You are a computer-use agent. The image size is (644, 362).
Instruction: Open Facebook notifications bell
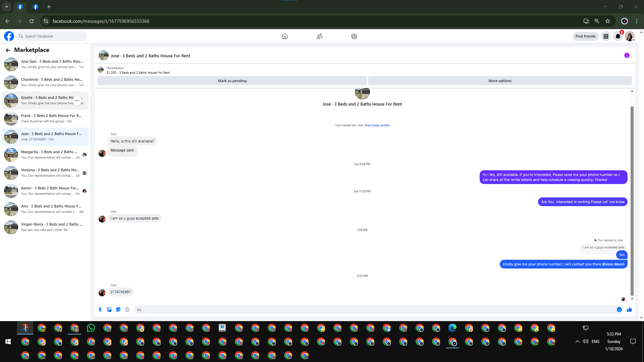[618, 36]
